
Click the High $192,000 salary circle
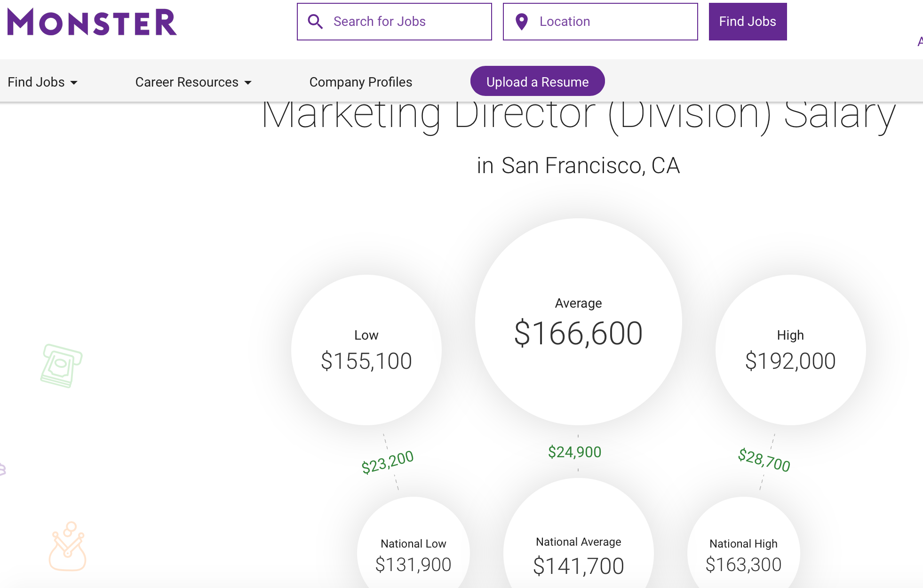[790, 350]
